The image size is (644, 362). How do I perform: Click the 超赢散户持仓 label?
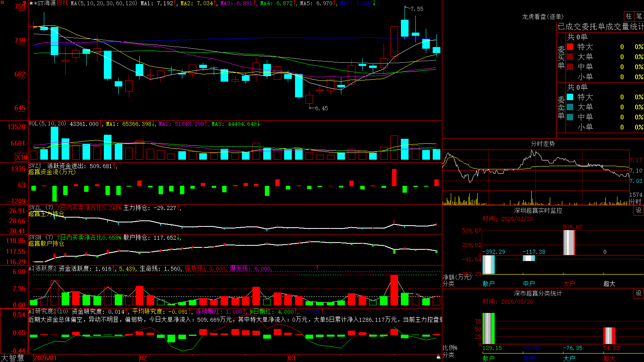pos(46,243)
